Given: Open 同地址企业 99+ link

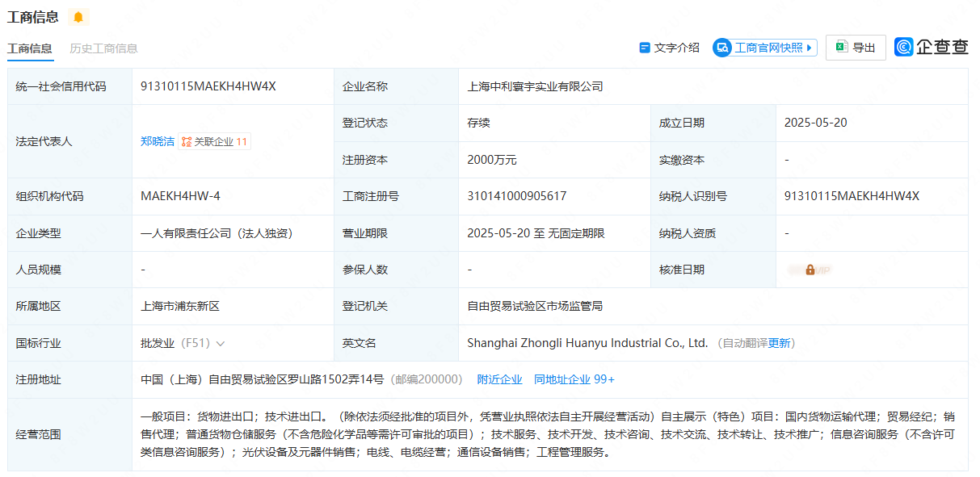Looking at the screenshot, I should [x=574, y=379].
